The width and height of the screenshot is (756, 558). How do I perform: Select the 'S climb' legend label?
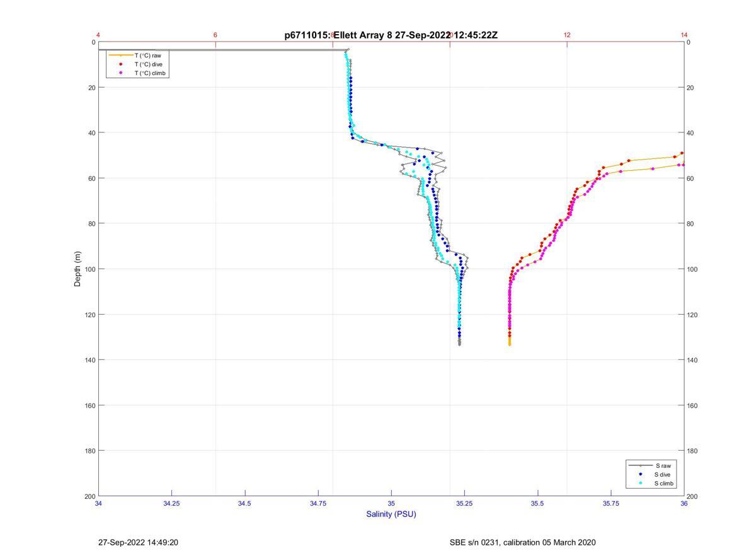(664, 484)
